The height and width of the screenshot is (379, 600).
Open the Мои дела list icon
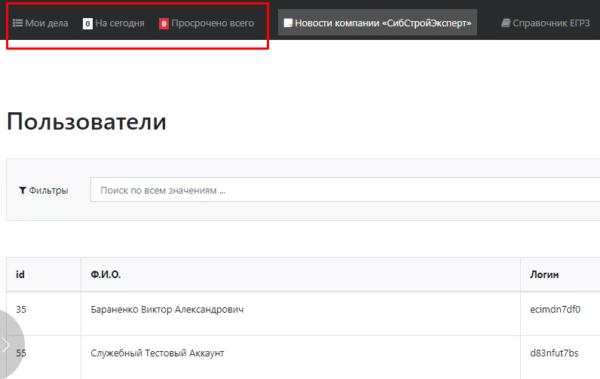click(x=18, y=23)
